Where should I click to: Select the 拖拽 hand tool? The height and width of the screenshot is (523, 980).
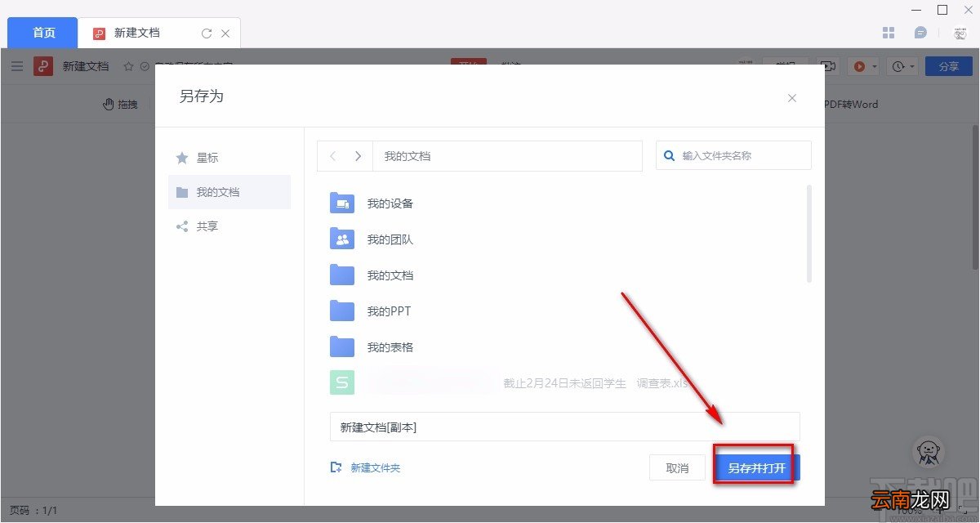(x=120, y=105)
